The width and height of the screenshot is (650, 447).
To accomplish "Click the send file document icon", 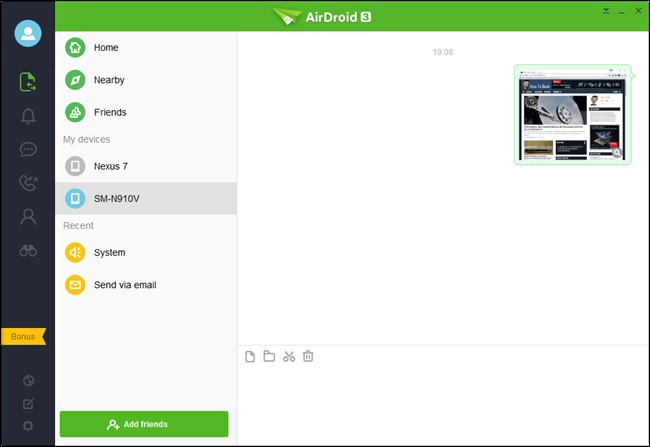I will [250, 357].
